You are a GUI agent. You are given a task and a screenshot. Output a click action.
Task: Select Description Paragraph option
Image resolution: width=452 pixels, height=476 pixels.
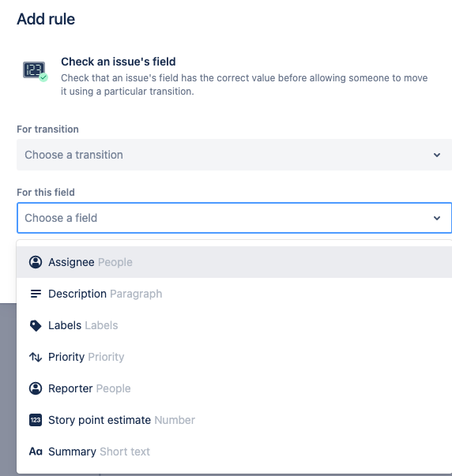(234, 294)
